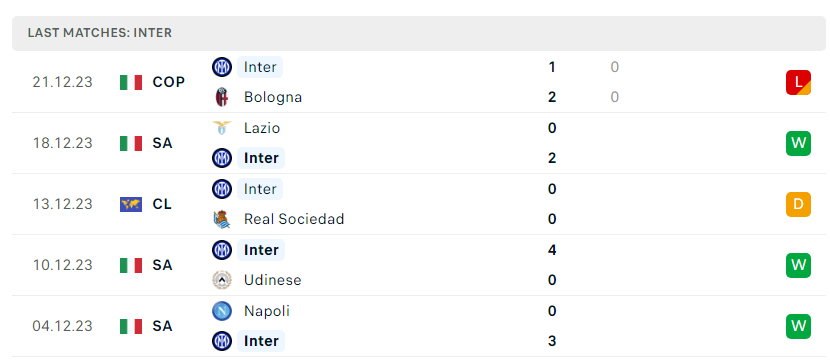The image size is (830, 361).
Task: Click the Champions League world flag icon
Action: point(131,204)
